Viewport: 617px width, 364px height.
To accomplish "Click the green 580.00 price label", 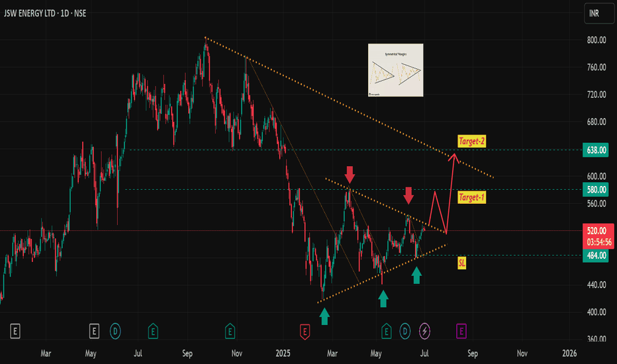I will 596,190.
